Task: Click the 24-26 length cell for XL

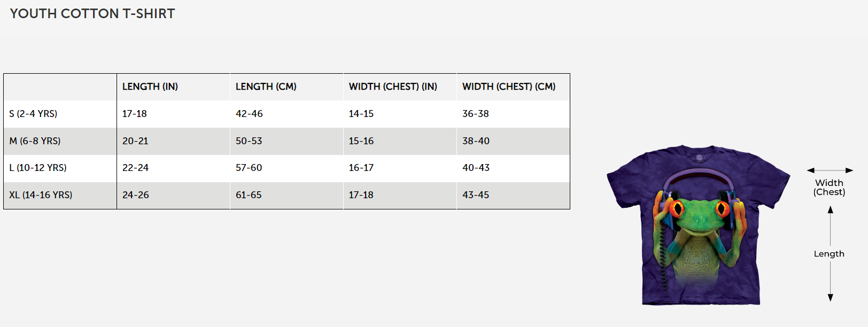Action: point(136,195)
